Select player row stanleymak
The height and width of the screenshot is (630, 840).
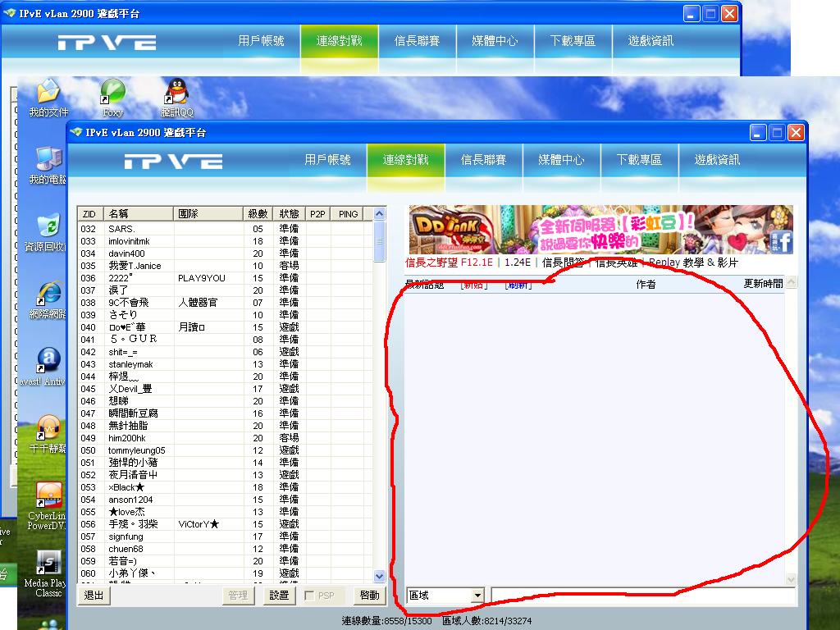click(x=225, y=364)
